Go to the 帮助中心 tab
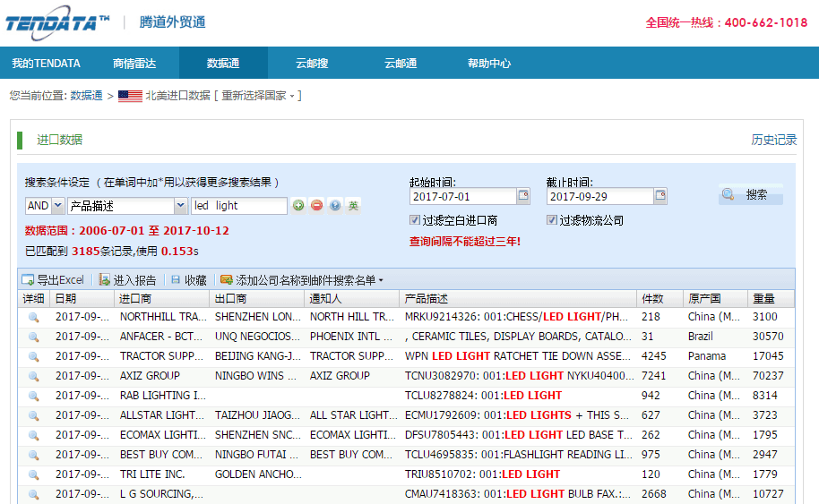Image resolution: width=819 pixels, height=504 pixels. tap(489, 64)
